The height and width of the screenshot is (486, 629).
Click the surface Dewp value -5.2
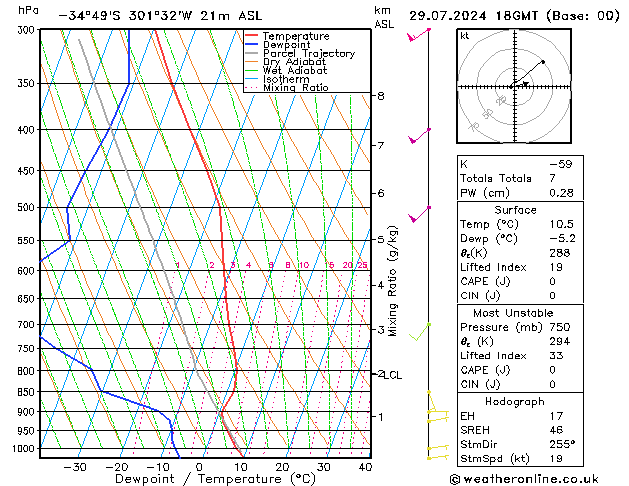[x=562, y=239]
